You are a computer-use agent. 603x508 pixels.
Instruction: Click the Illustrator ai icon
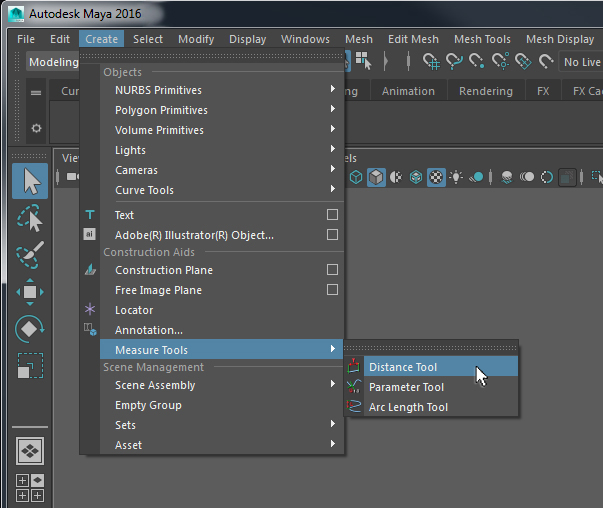click(90, 234)
